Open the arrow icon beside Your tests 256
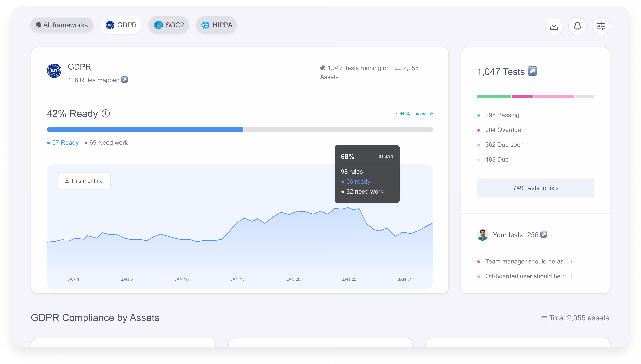 (x=544, y=234)
